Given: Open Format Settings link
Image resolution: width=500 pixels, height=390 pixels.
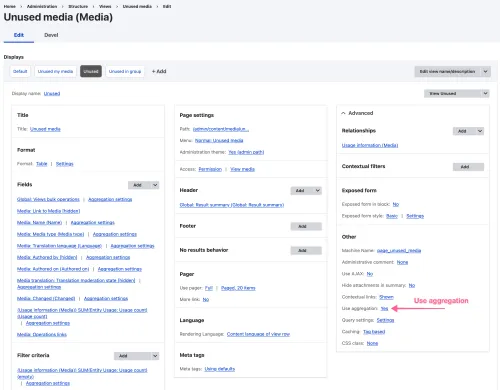Looking at the screenshot, I should 64,164.
